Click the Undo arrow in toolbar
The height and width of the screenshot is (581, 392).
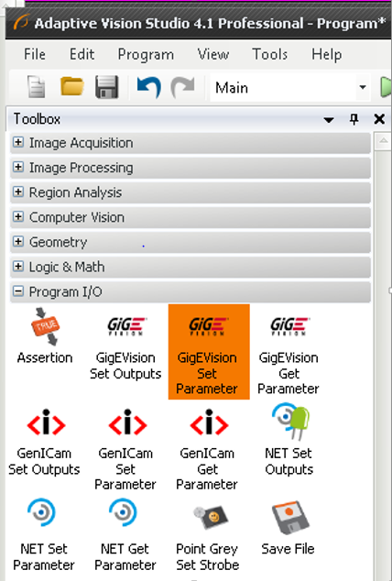pyautogui.click(x=148, y=87)
